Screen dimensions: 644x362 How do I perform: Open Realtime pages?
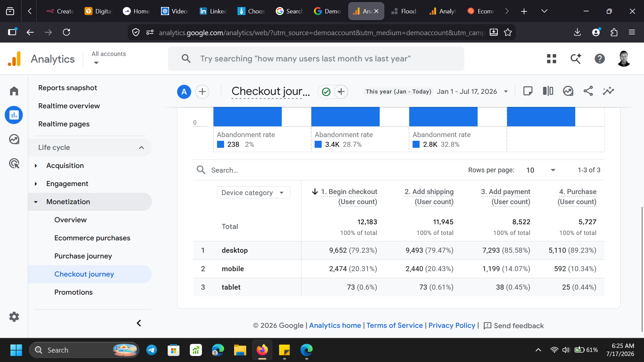coord(64,124)
